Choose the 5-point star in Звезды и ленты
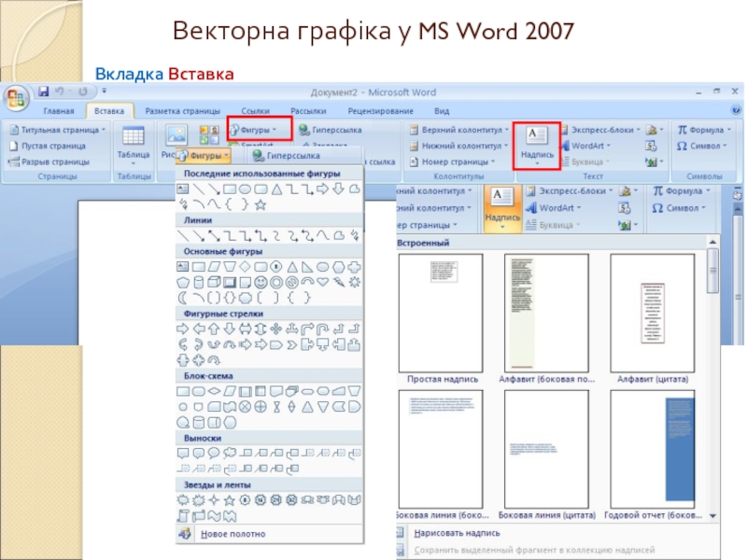The height and width of the screenshot is (560, 747). [230, 500]
